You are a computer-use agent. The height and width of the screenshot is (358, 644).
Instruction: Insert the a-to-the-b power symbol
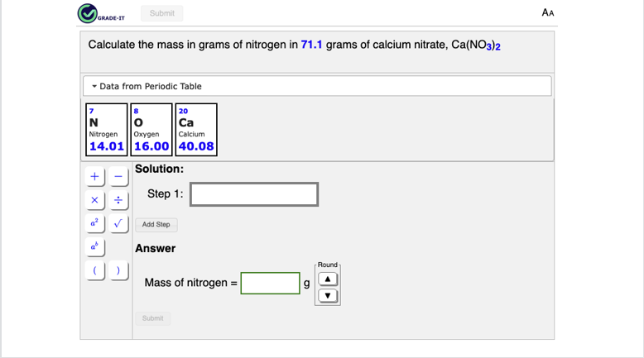pos(95,246)
